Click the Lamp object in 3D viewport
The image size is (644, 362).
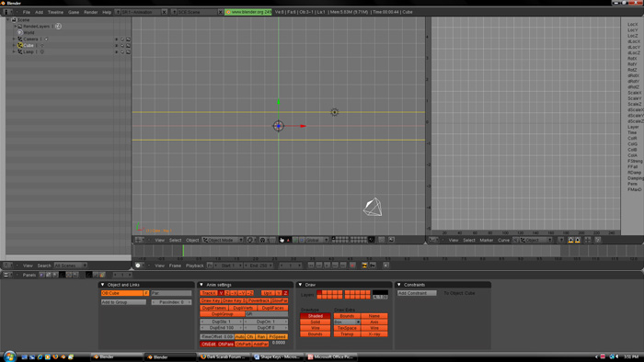click(x=335, y=112)
